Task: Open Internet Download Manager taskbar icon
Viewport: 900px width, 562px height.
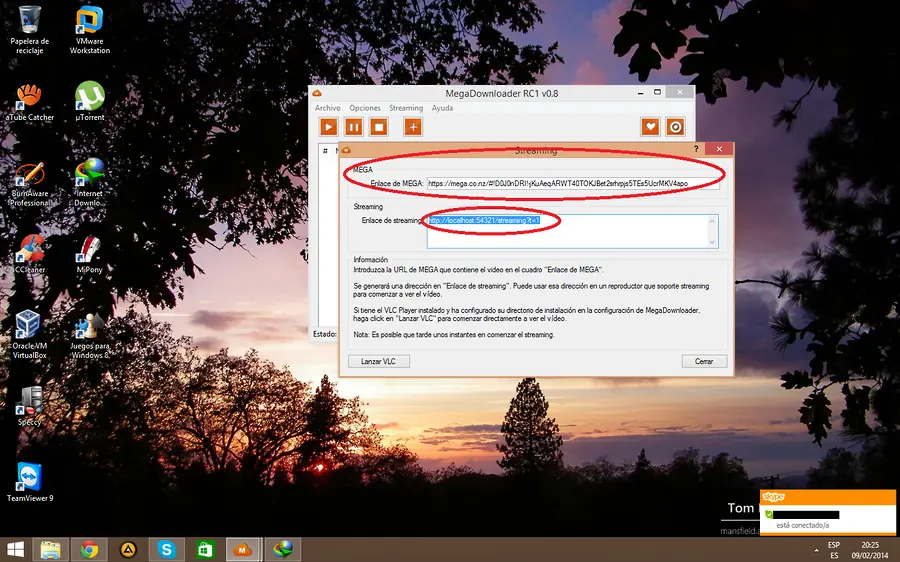Action: tap(282, 550)
